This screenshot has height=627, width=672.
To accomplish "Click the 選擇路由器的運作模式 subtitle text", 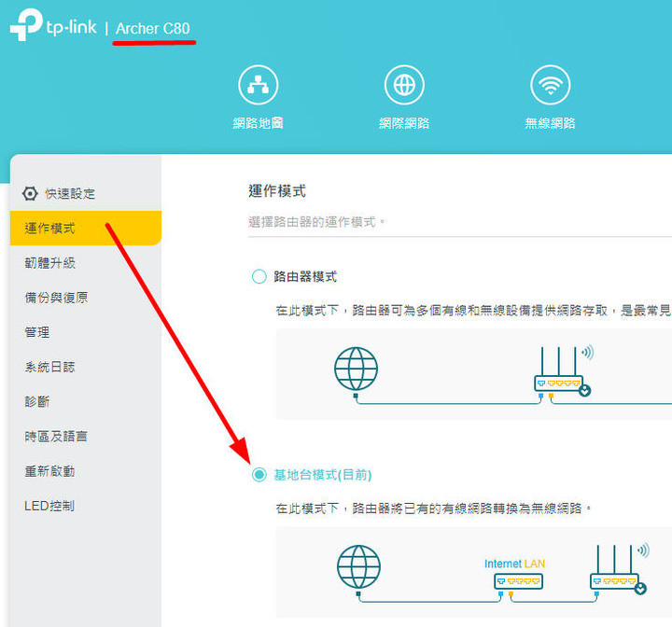I will (x=316, y=222).
